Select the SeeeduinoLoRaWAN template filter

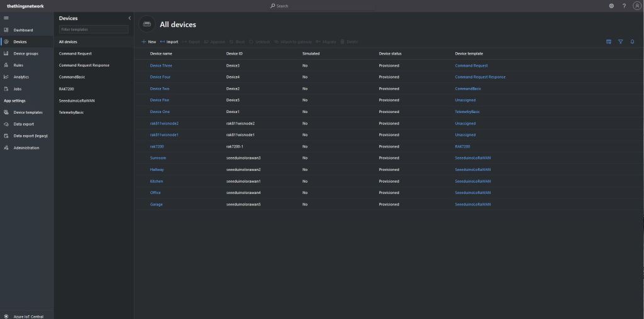click(76, 100)
